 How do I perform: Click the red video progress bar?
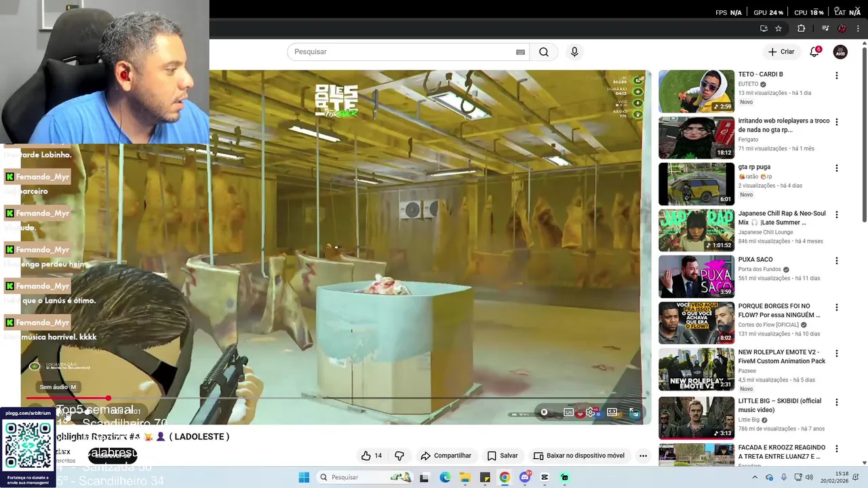click(66, 399)
